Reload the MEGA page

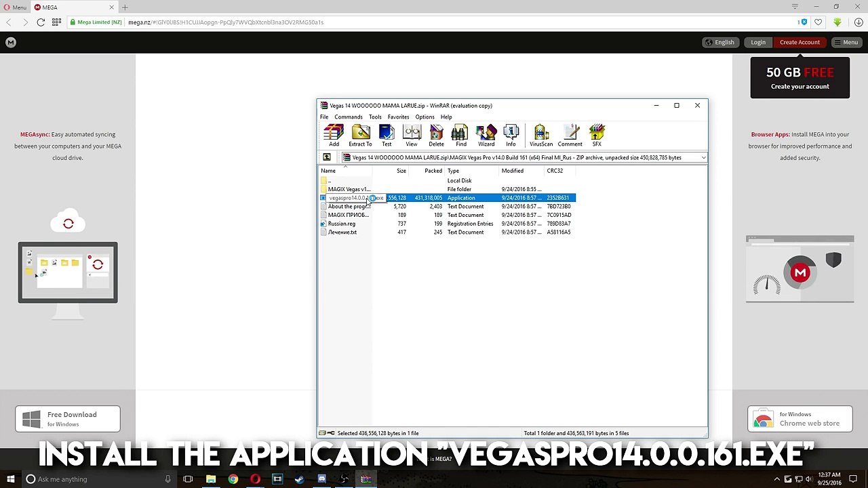coord(41,22)
